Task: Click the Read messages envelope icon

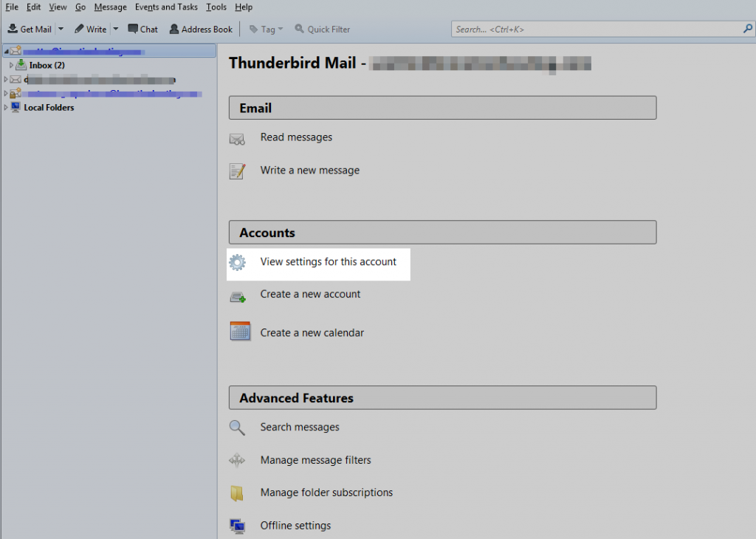Action: click(x=238, y=138)
